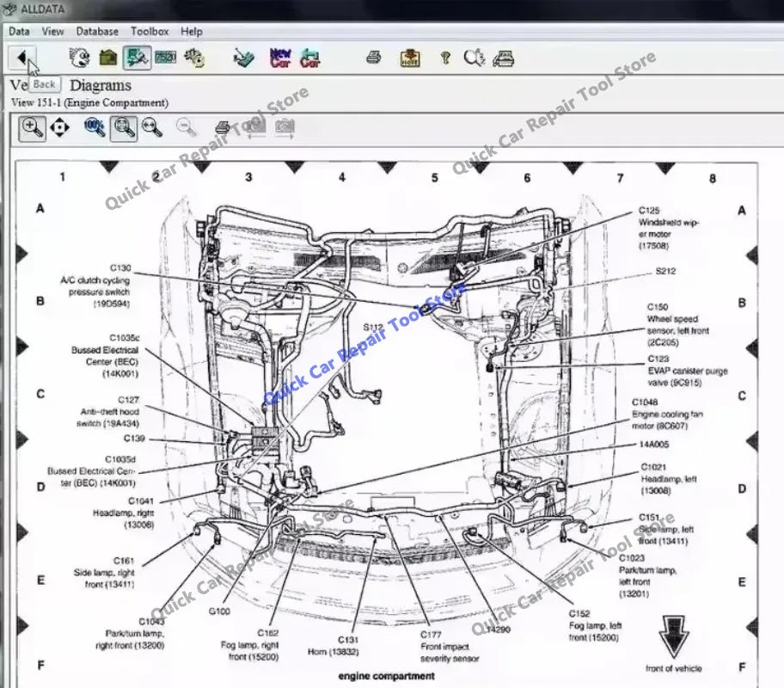Go to next image camera icon
Image resolution: width=784 pixels, height=688 pixels.
tap(285, 128)
